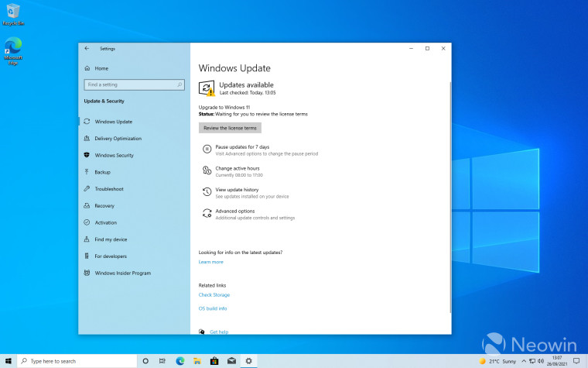Click the Backup arrow icon in sidebar
The height and width of the screenshot is (368, 588).
point(87,172)
